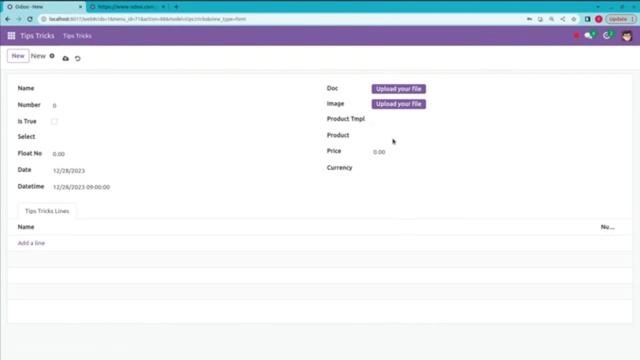Screen dimensions: 640x360
Task: Click the red browser profile icon
Action: (x=599, y=19)
